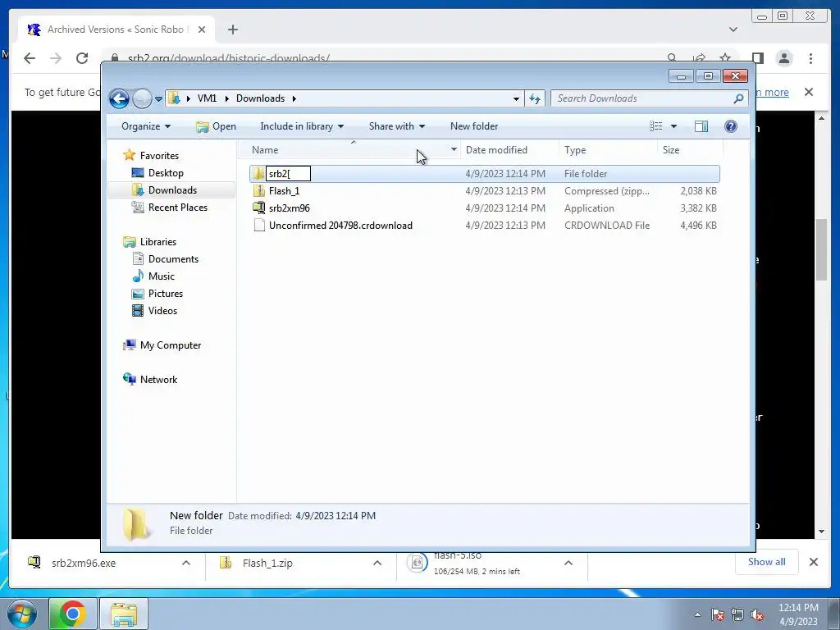Click Show all downloads

767,562
